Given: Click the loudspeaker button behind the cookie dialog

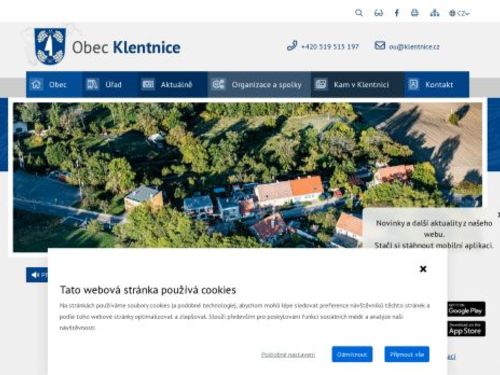Looking at the screenshot, I should point(37,275).
